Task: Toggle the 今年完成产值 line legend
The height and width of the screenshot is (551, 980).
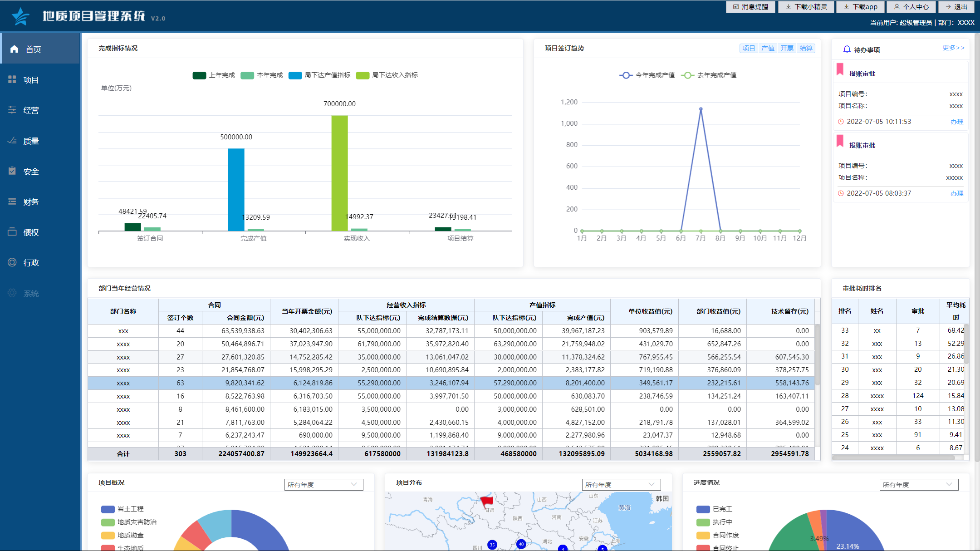Action: [647, 75]
